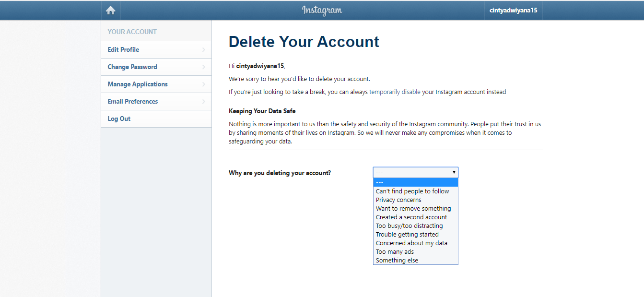This screenshot has height=297, width=644.
Task: Open Manage Applications page
Action: 138,84
